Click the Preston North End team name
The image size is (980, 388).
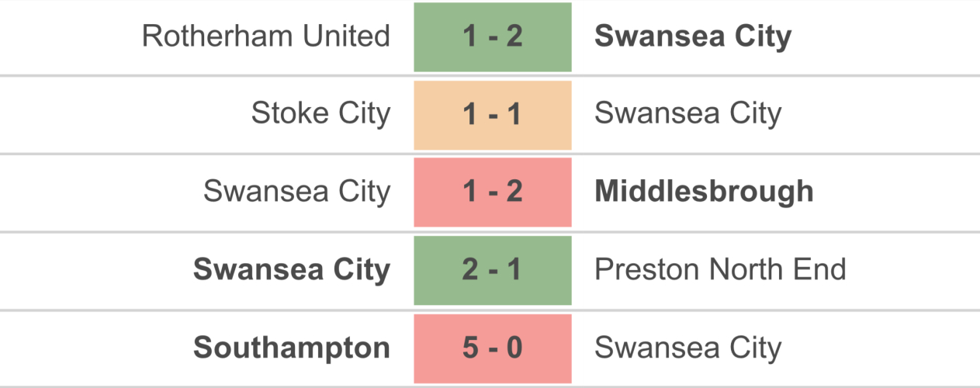point(720,269)
